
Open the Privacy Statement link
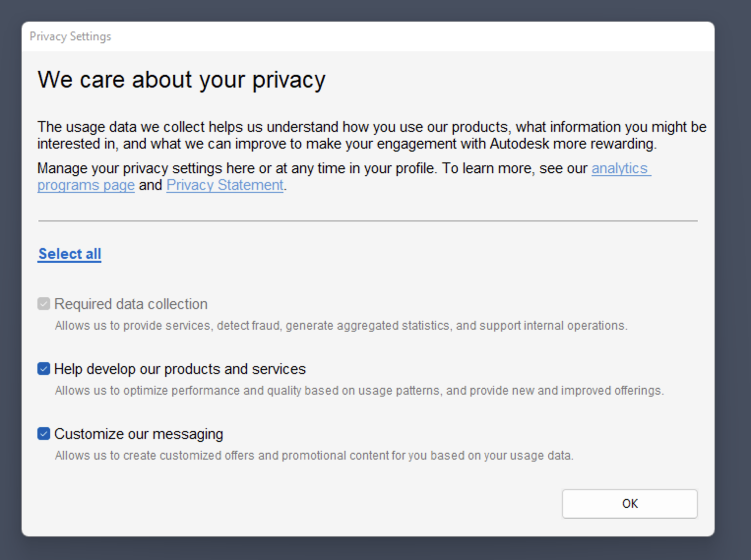point(225,186)
